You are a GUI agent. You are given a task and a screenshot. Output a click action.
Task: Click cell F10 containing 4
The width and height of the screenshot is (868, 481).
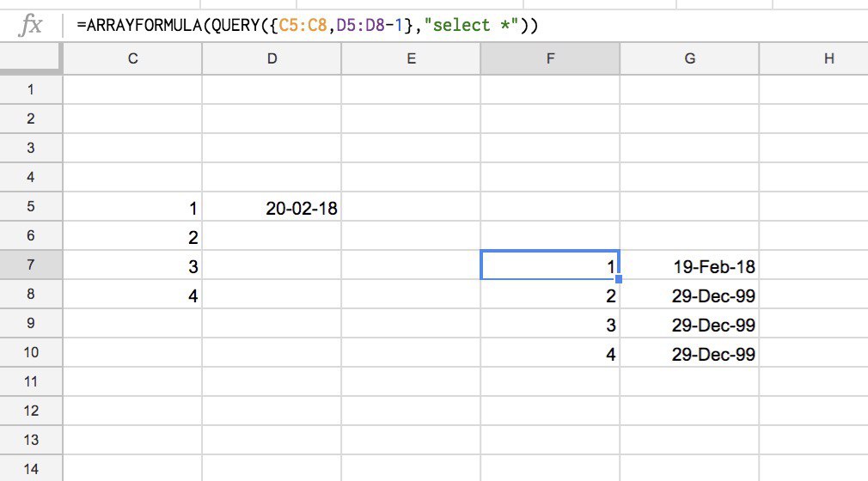(x=550, y=352)
